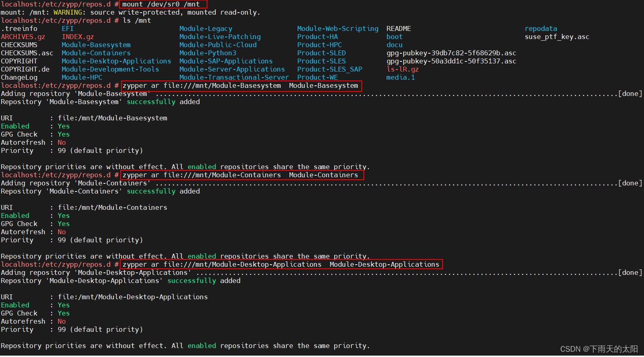Select the Product-SLES directory
This screenshot has width=644, height=357.
322,61
